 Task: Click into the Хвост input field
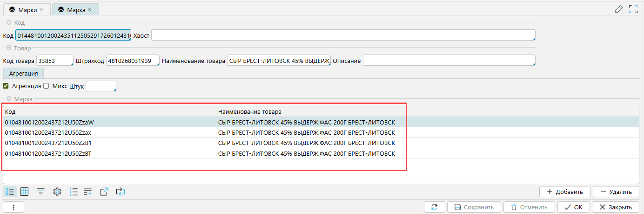[343, 35]
